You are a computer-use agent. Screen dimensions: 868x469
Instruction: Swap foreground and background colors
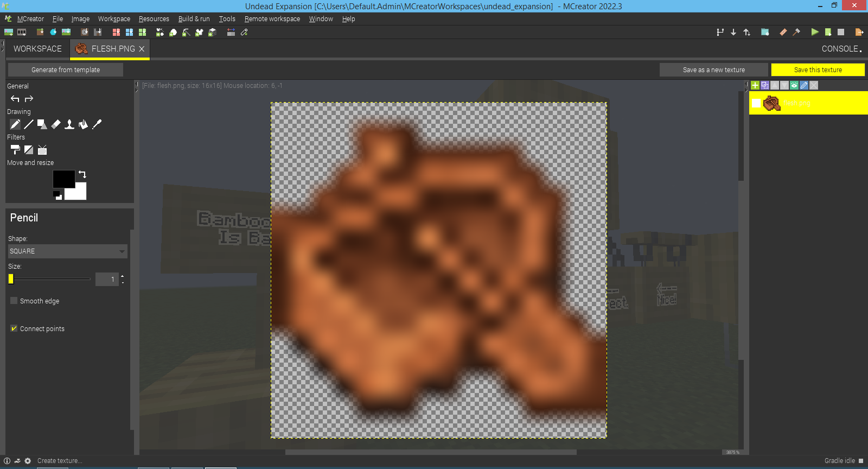pos(82,174)
